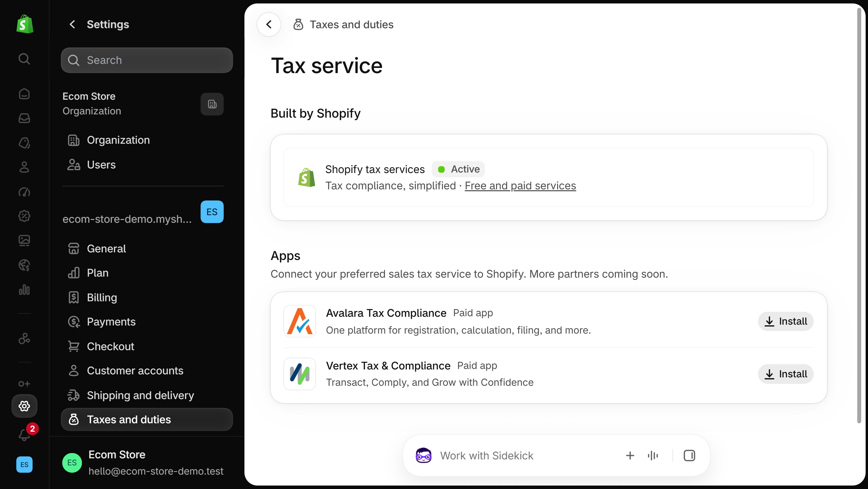
Task: Go back from Settings with the chevron arrow
Action: point(72,24)
